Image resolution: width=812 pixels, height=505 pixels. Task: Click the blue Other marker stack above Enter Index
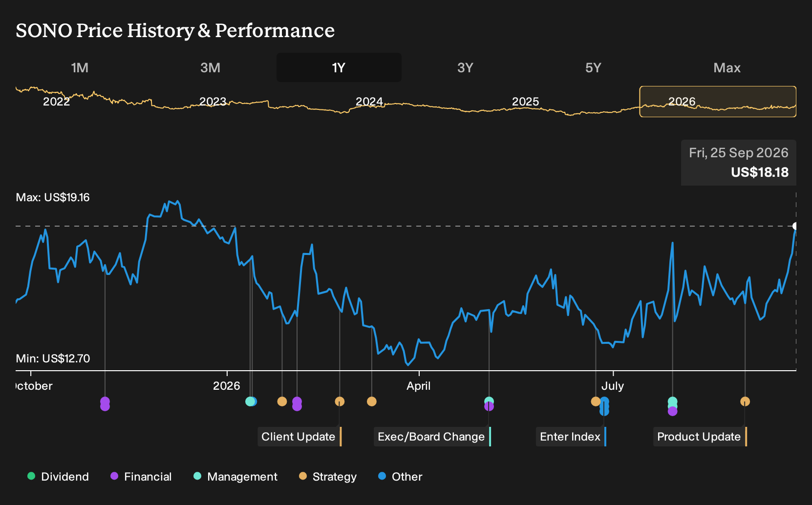(x=604, y=406)
